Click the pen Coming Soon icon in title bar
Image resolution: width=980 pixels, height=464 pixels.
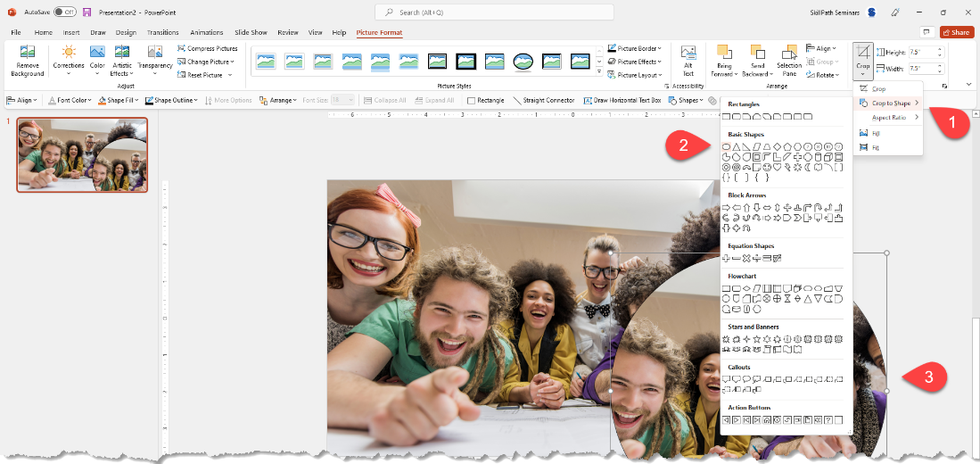tap(895, 12)
